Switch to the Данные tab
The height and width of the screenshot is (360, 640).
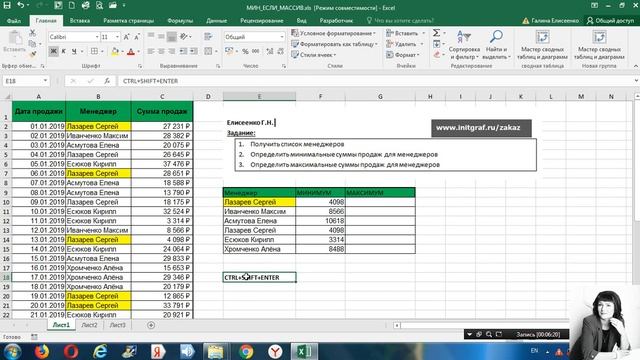216,20
